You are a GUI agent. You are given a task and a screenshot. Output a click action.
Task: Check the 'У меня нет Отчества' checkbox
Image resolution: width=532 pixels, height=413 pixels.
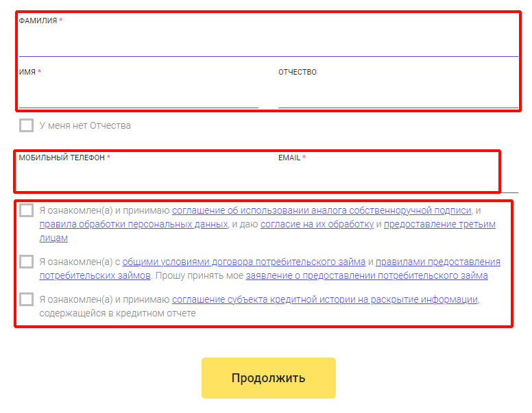coord(27,125)
